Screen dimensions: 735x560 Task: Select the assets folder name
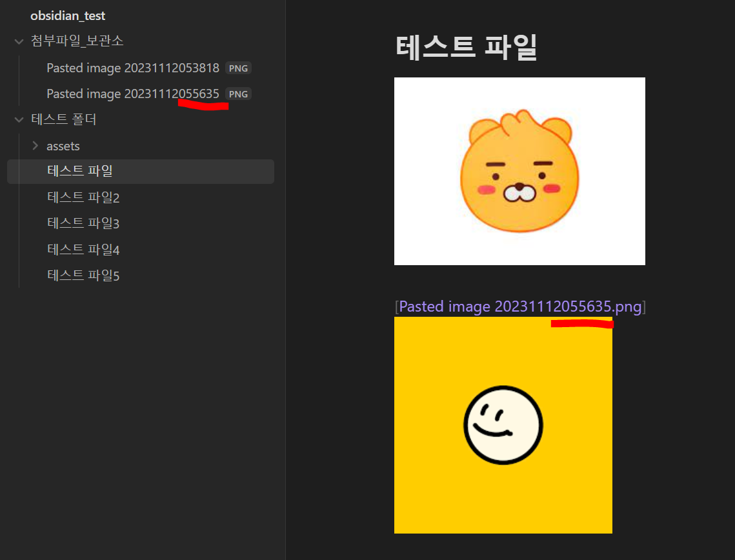coord(63,146)
